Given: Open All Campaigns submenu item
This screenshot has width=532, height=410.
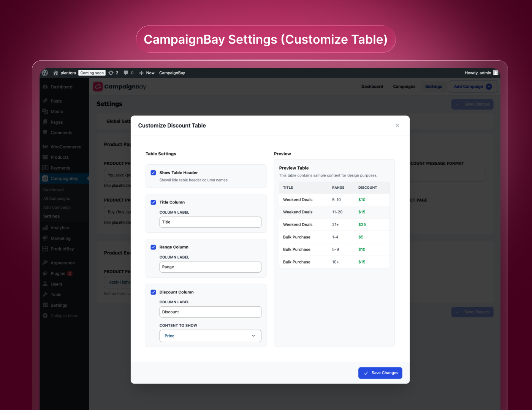Looking at the screenshot, I should click(57, 199).
